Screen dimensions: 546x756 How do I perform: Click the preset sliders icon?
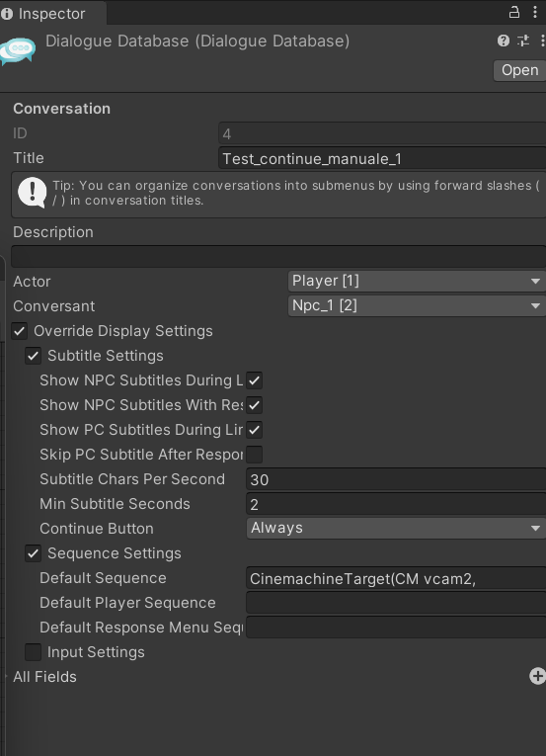(x=523, y=41)
